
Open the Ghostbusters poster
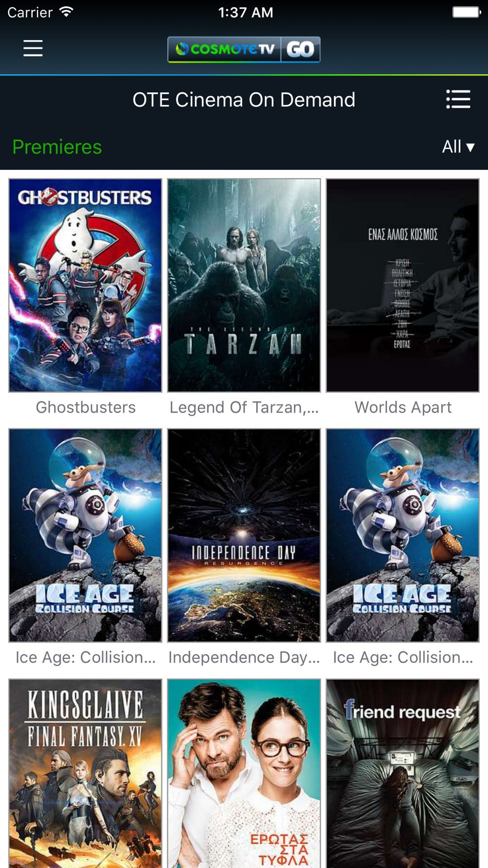(x=85, y=285)
